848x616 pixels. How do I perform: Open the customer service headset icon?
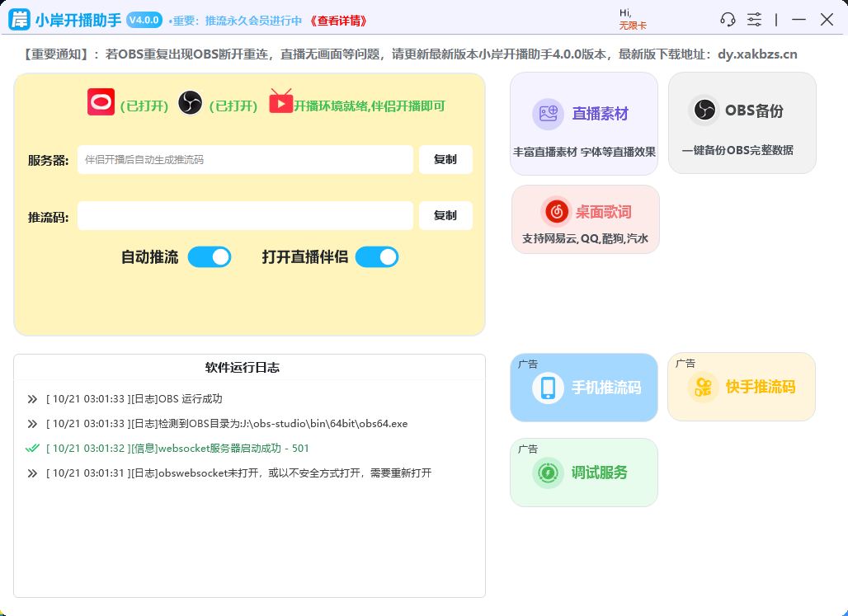pyautogui.click(x=727, y=20)
